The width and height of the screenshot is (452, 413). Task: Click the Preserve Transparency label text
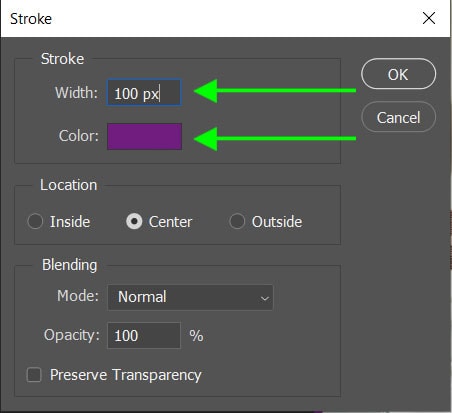click(126, 375)
